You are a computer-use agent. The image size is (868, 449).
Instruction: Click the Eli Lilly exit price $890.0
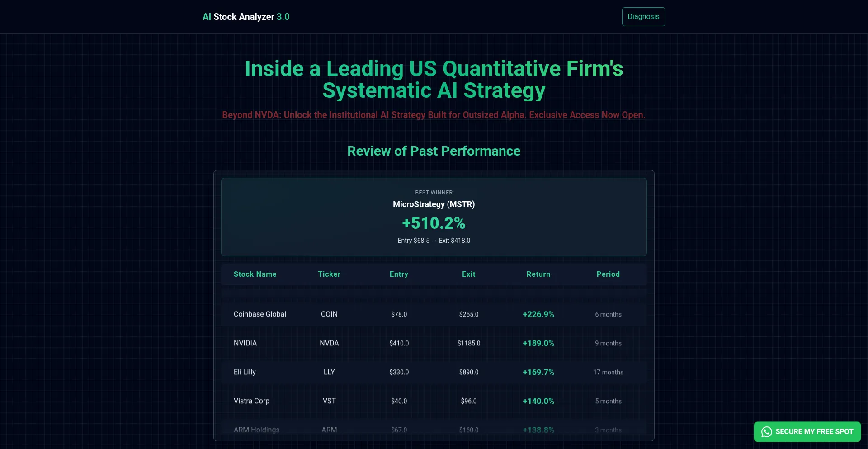[469, 372]
